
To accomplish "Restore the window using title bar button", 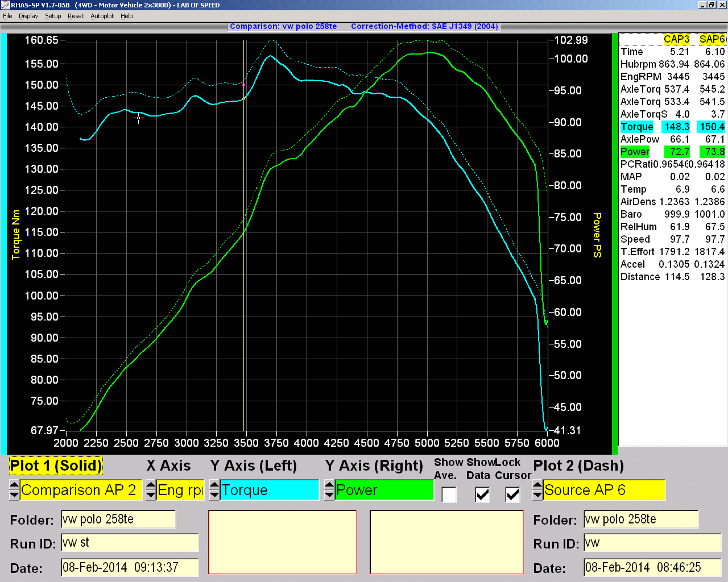I will (x=712, y=5).
